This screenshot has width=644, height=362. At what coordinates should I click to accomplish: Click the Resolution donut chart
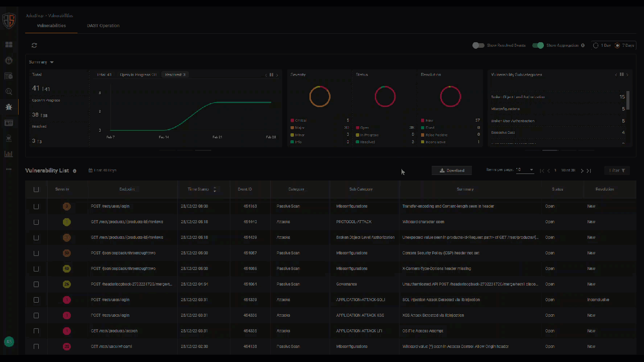(x=450, y=97)
